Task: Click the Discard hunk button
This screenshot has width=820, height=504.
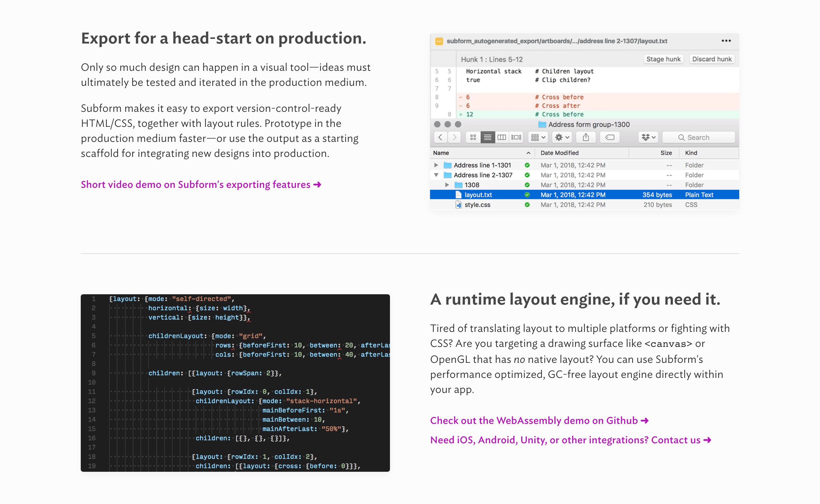Action: tap(712, 59)
